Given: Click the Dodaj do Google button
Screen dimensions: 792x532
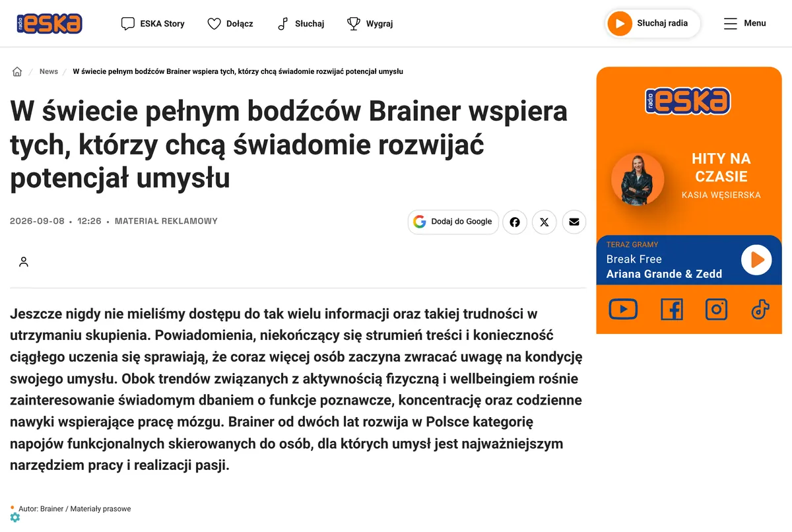Looking at the screenshot, I should click(453, 222).
